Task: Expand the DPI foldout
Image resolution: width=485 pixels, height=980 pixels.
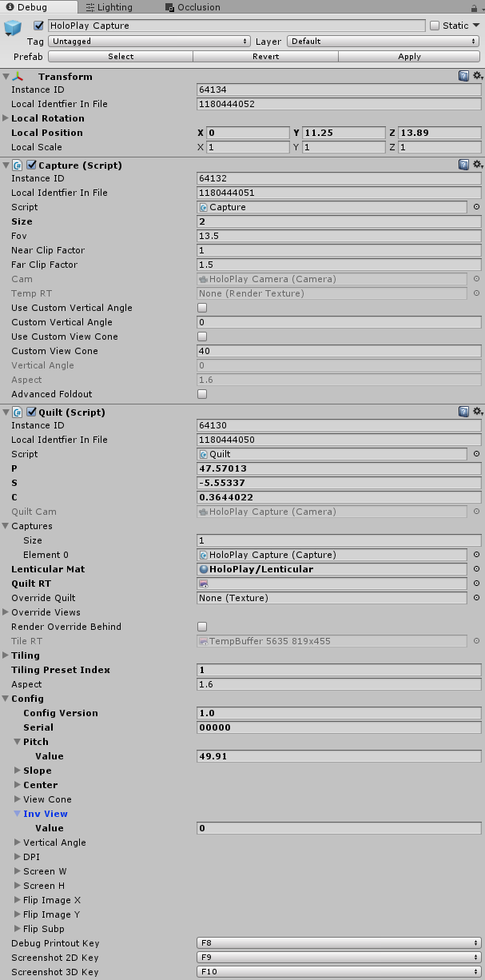Action: pos(18,857)
